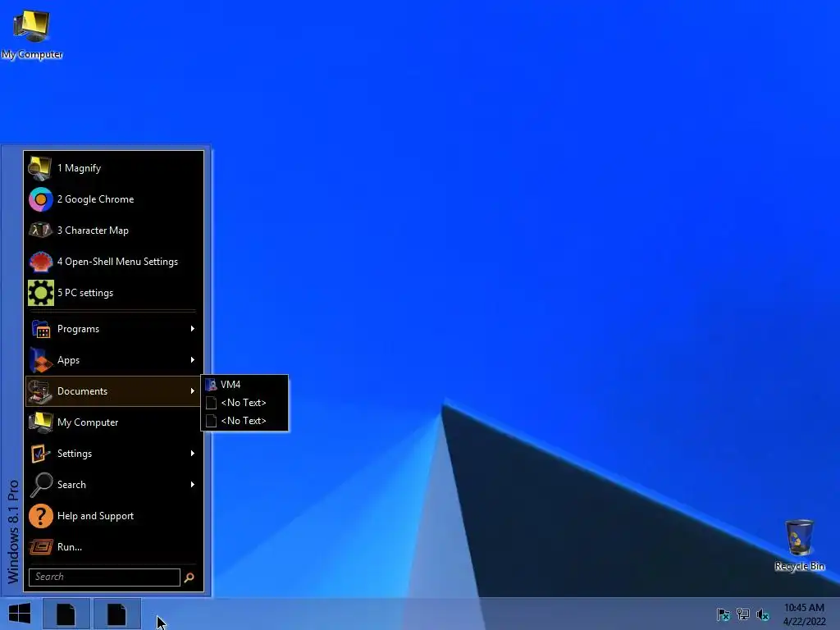Select "3 Character Map" menu entry text

click(x=93, y=231)
